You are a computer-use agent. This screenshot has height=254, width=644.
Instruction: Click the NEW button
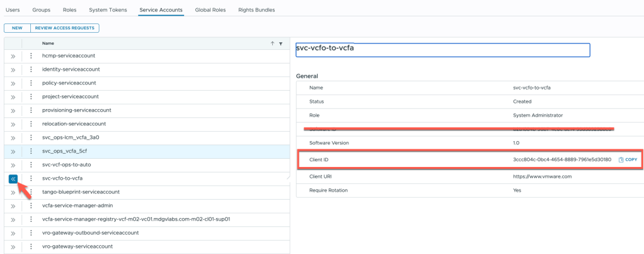point(17,28)
